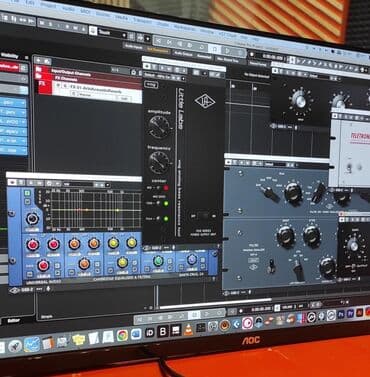Open Adobe Photoshop from the Dock
Viewport: 370px width, 377px height.
(x=341, y=314)
